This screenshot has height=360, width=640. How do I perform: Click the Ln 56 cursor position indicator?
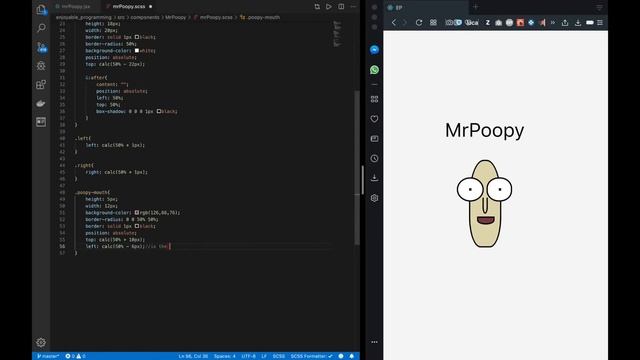coord(193,356)
